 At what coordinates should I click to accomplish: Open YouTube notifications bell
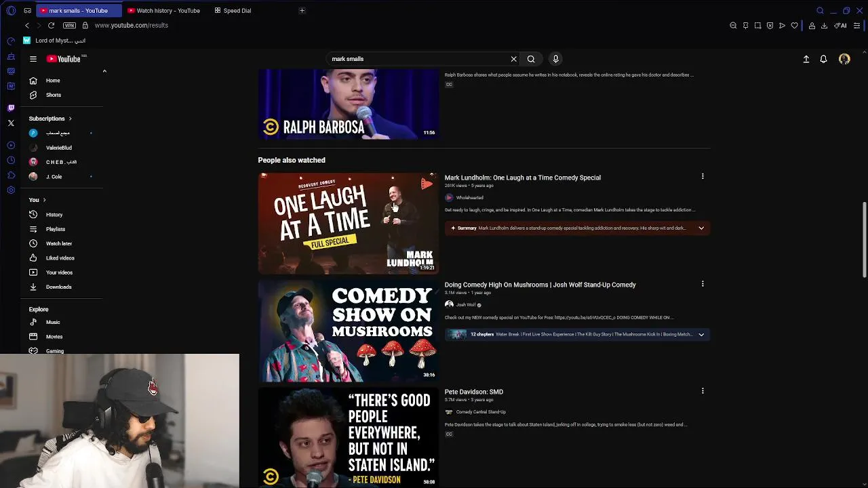[x=823, y=59]
